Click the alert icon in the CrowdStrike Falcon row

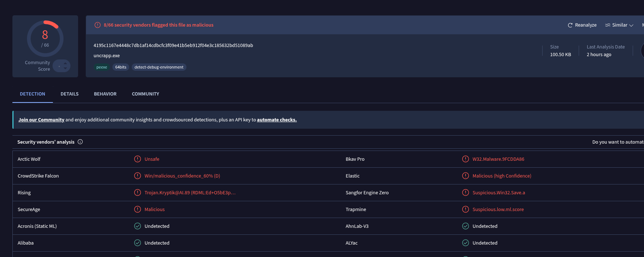pyautogui.click(x=138, y=176)
